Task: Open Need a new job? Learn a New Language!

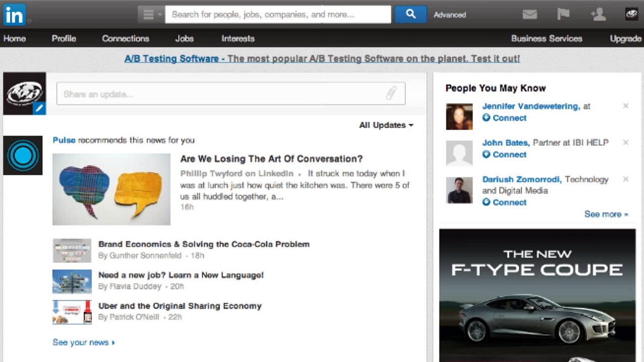Action: 181,275
